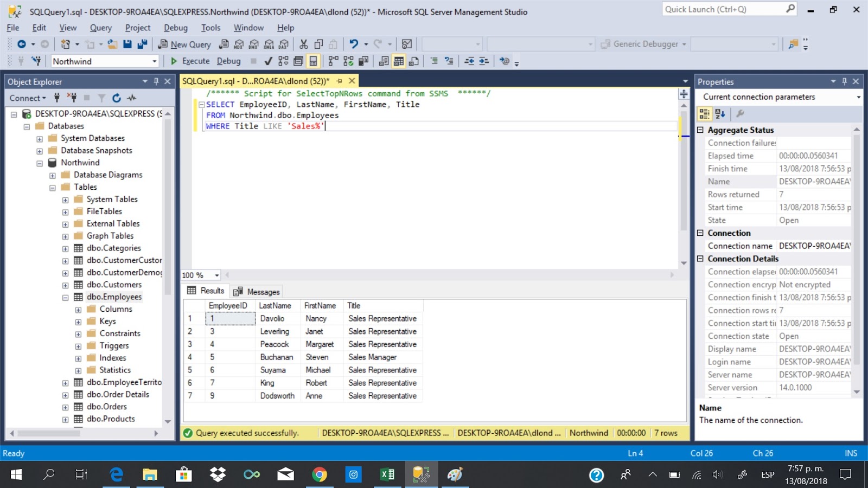Comment out the selected lines
The height and width of the screenshot is (488, 868).
433,61
